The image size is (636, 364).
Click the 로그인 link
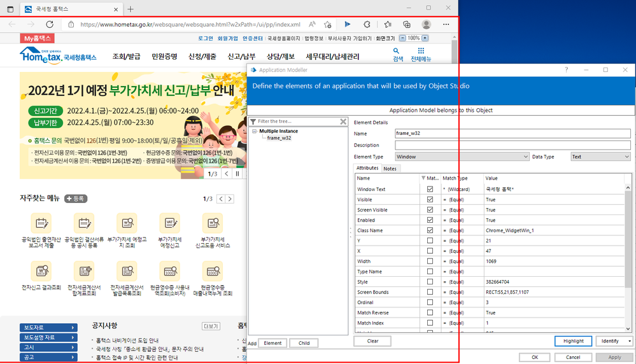205,38
